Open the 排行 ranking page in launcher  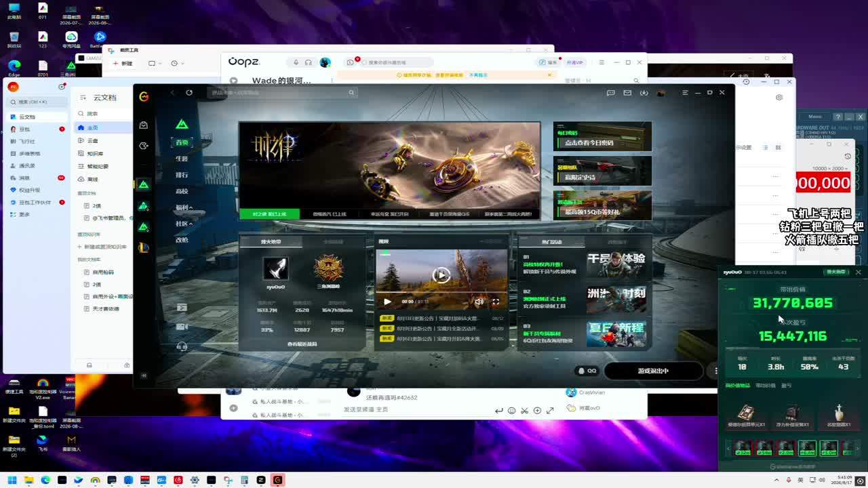[x=182, y=175]
